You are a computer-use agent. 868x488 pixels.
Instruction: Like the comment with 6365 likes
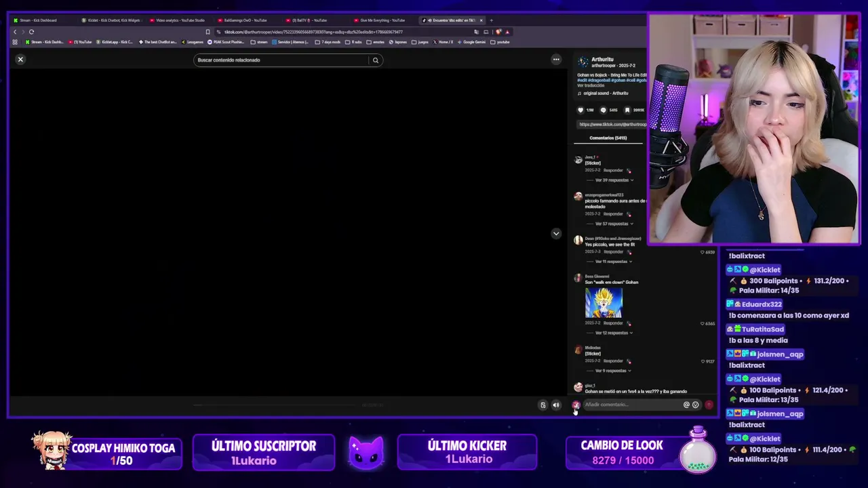tap(702, 323)
